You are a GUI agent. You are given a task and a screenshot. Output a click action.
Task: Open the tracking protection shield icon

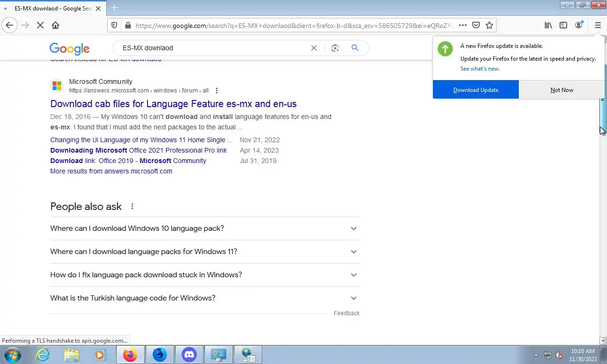114,25
